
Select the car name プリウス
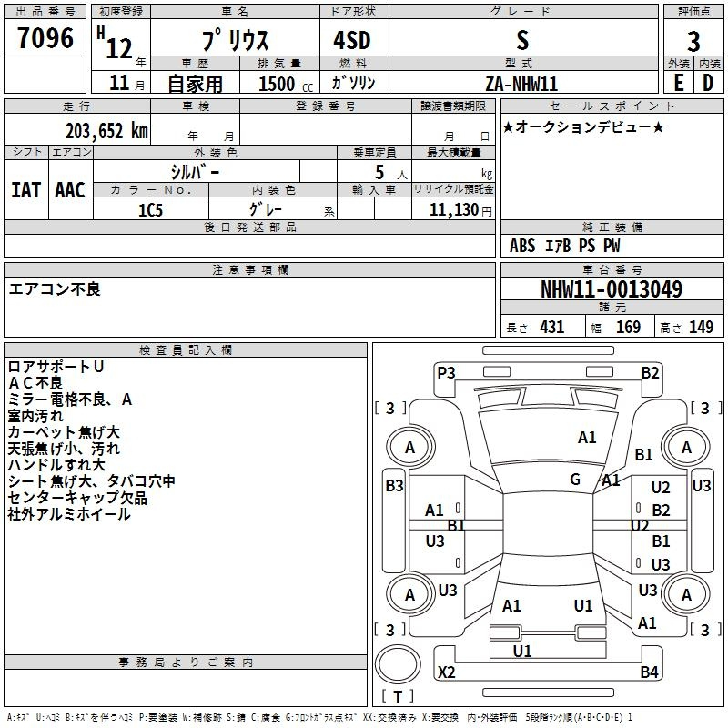click(235, 40)
